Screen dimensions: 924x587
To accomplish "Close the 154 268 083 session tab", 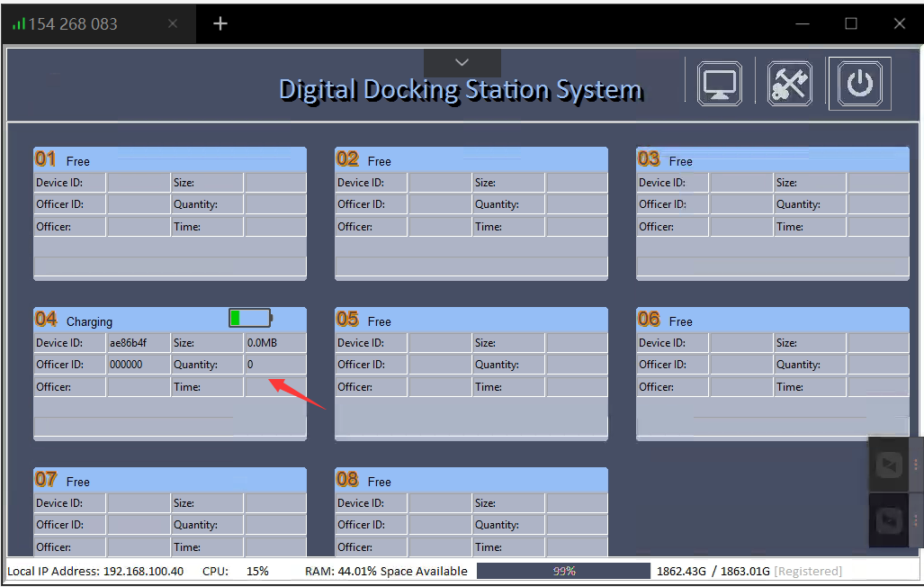I will click(174, 24).
